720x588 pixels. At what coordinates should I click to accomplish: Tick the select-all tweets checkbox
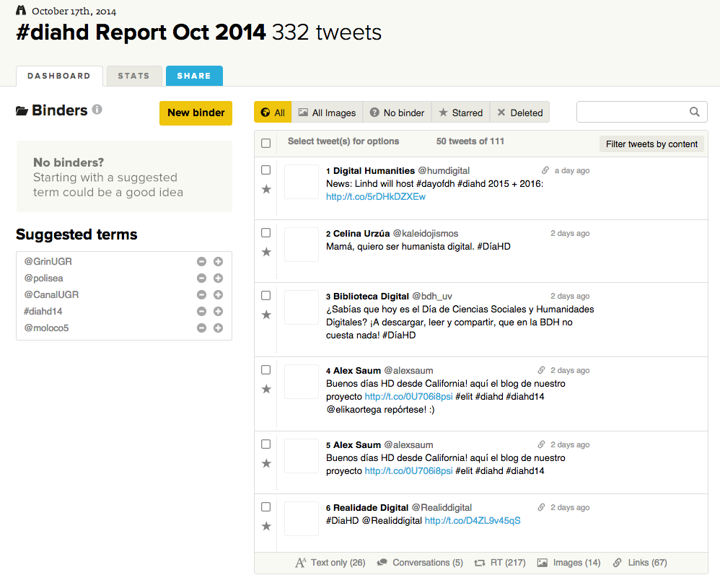(266, 143)
